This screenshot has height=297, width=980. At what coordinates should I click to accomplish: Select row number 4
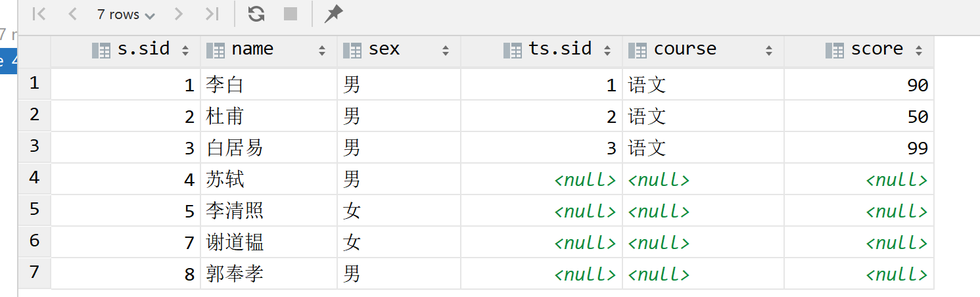[34, 178]
